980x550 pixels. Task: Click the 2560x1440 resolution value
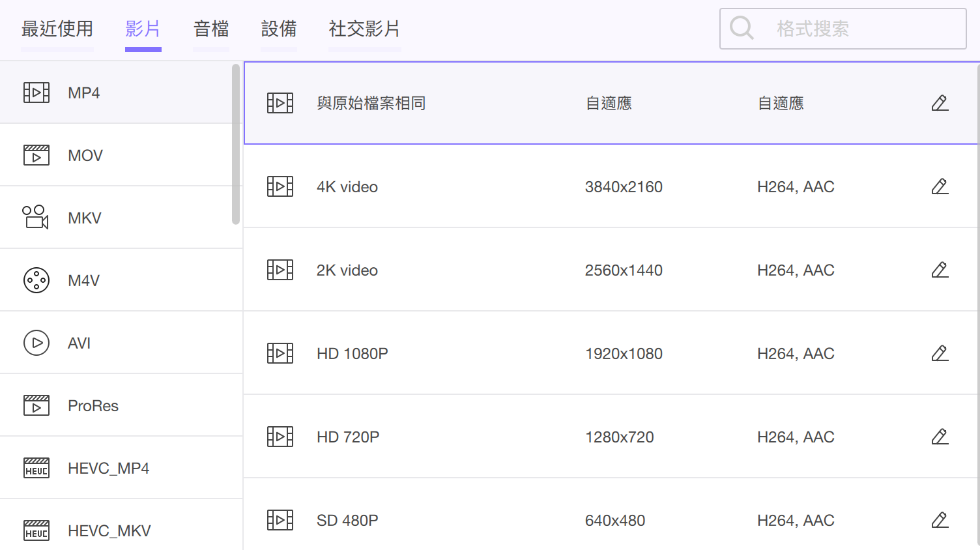point(624,270)
